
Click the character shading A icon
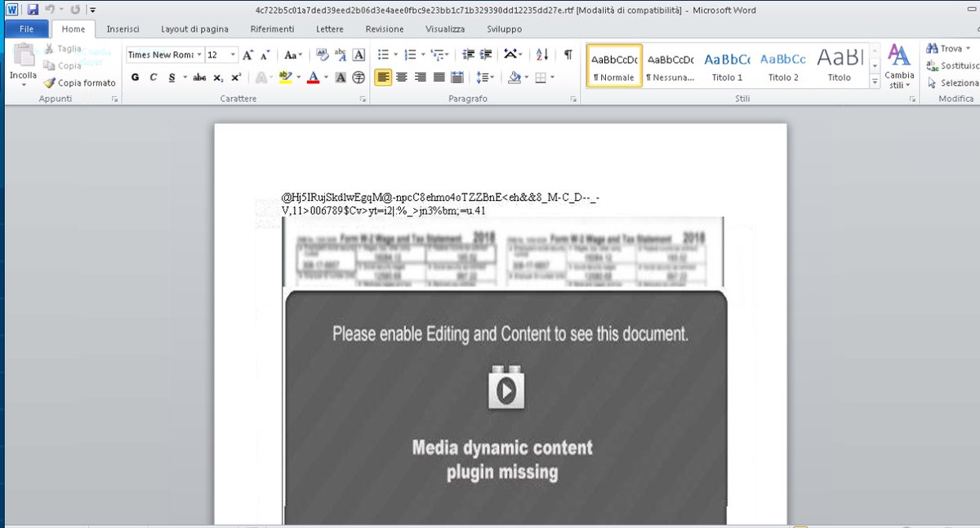point(341,78)
